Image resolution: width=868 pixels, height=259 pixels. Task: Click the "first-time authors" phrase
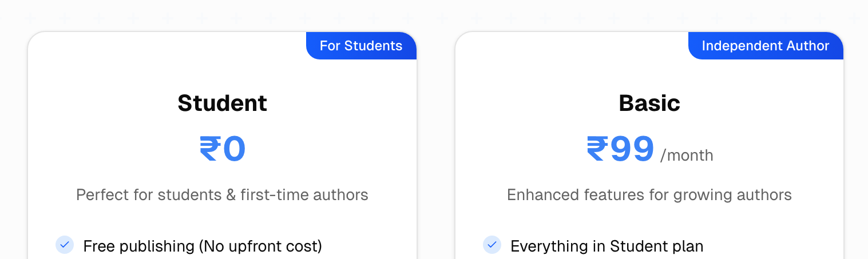click(x=304, y=195)
